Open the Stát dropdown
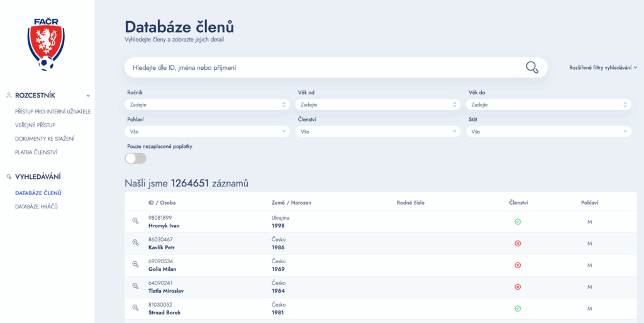This screenshot has height=323, width=644. click(x=548, y=132)
